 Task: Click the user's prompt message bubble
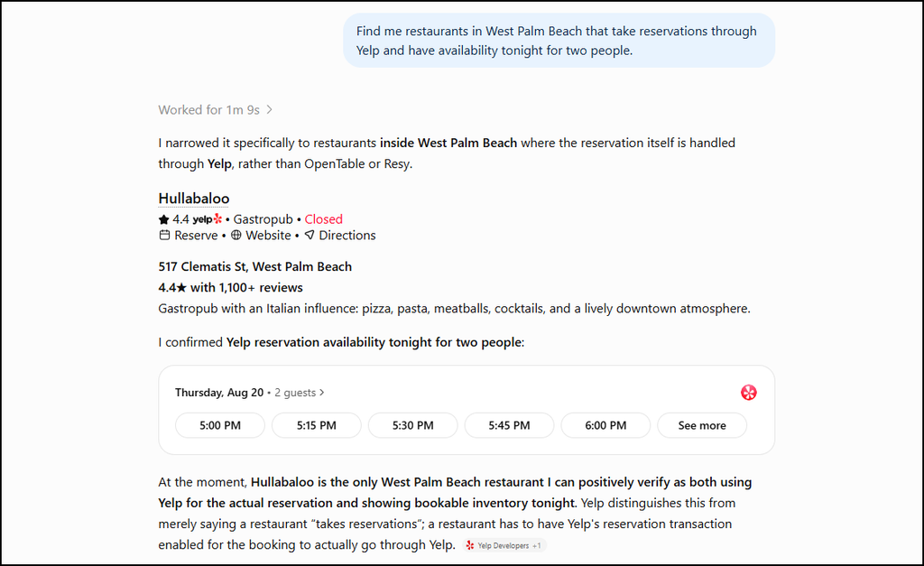(x=559, y=41)
